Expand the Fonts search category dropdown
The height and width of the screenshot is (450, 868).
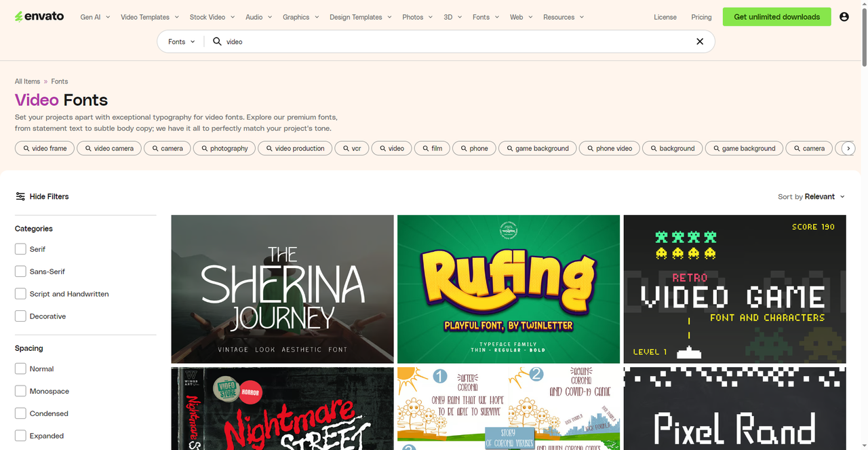tap(181, 41)
